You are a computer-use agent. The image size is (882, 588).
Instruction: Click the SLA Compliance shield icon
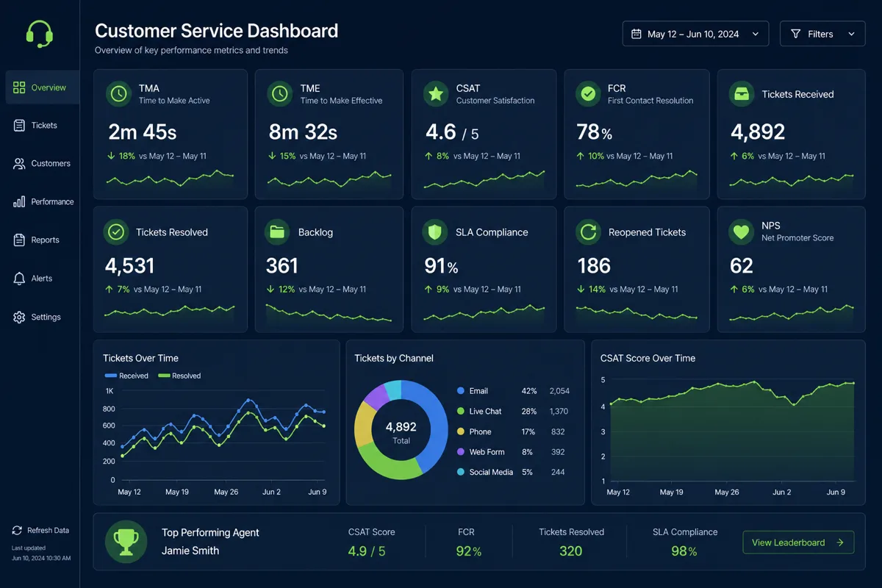click(435, 232)
